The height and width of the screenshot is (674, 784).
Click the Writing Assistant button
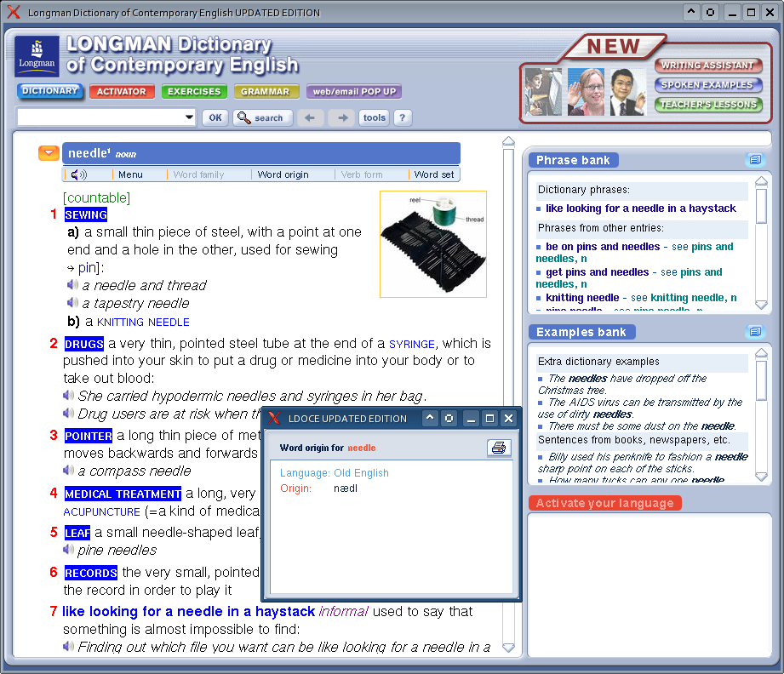click(x=707, y=66)
